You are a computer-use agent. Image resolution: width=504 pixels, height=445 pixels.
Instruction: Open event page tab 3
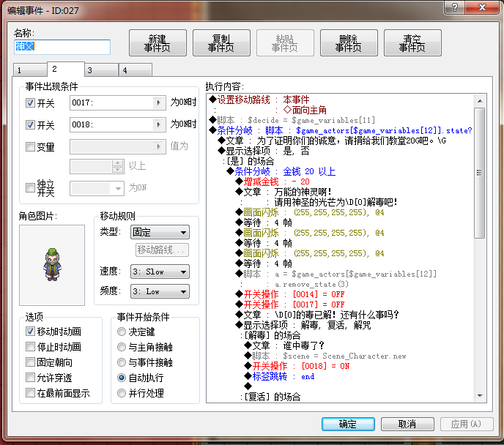point(101,70)
